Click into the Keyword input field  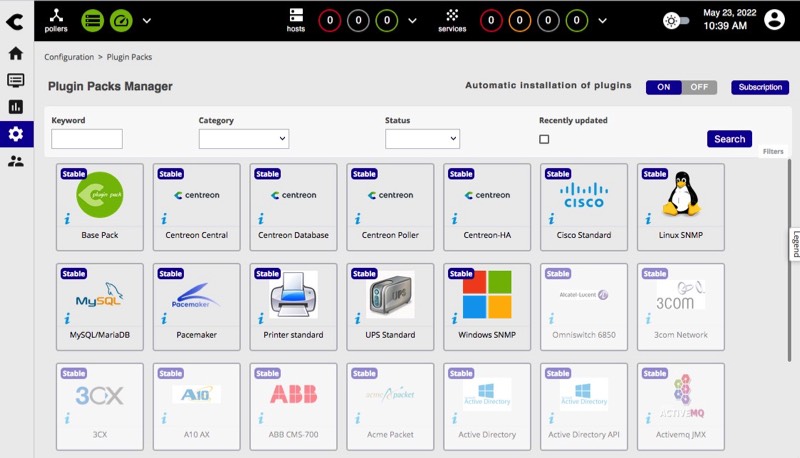tap(87, 139)
